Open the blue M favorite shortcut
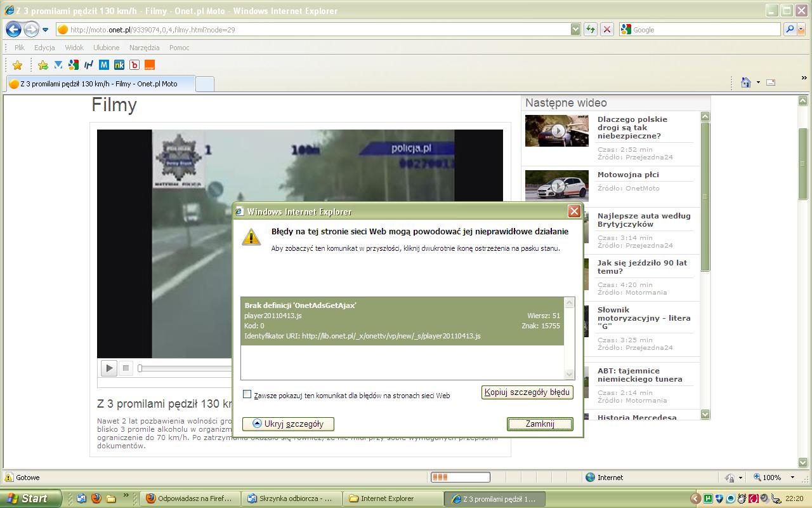 pyautogui.click(x=104, y=65)
